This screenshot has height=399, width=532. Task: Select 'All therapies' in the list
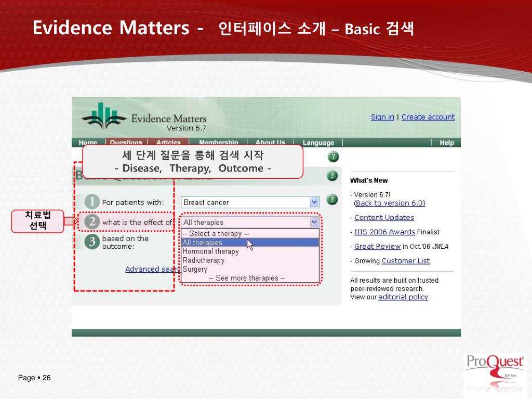(x=250, y=242)
